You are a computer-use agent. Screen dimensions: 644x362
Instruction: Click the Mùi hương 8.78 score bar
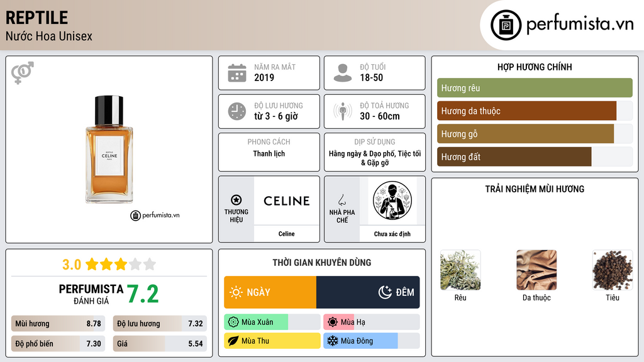58,324
